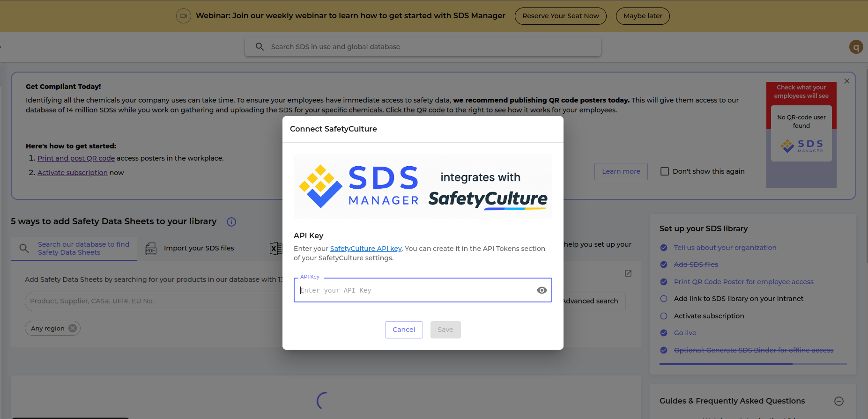The image size is (868, 419).
Task: Cancel the Connect SafetyCulture dialog
Action: [x=404, y=330]
